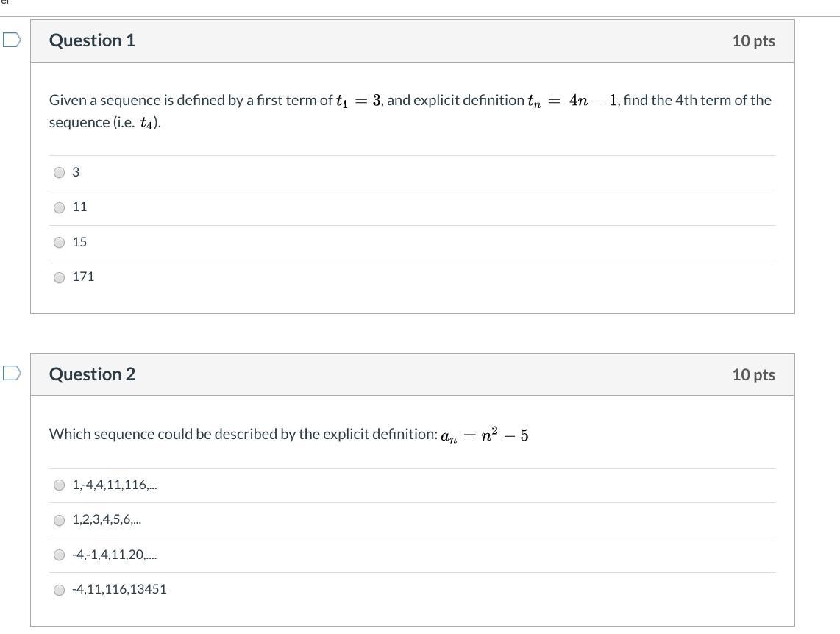Choose the radio option labeled 11
Viewport: 840px width, 634px height.
coord(60,207)
